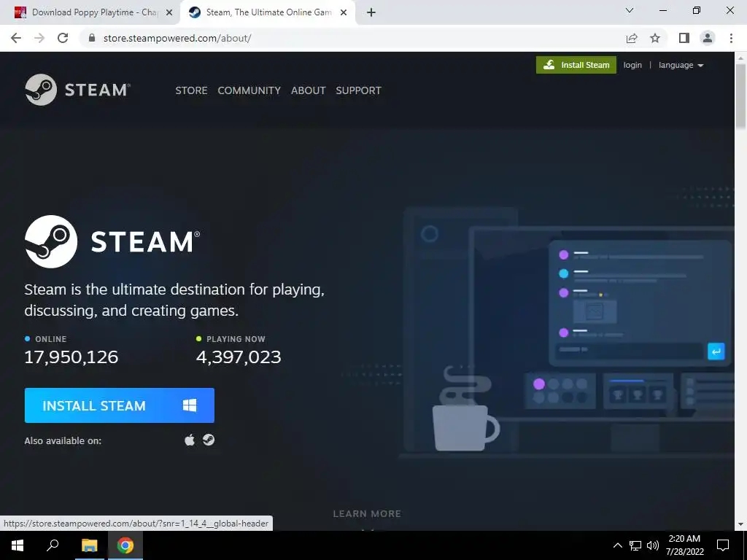Screen dimensions: 747x560
Task: Bookmark this page with star
Action: pyautogui.click(x=655, y=38)
